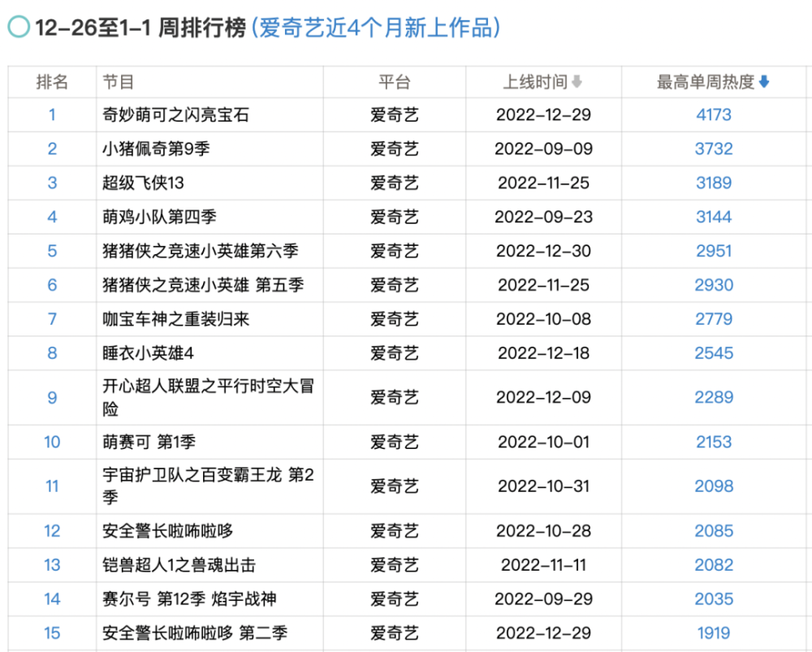This screenshot has height=652, width=812.
Task: Open heat value 2289
Action: tap(714, 397)
